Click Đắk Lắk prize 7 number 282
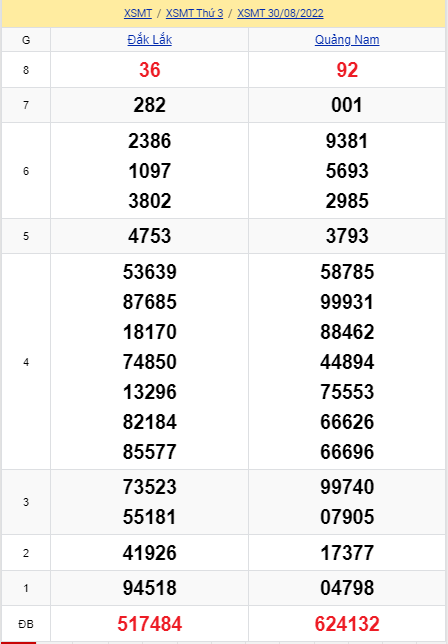 pos(149,105)
